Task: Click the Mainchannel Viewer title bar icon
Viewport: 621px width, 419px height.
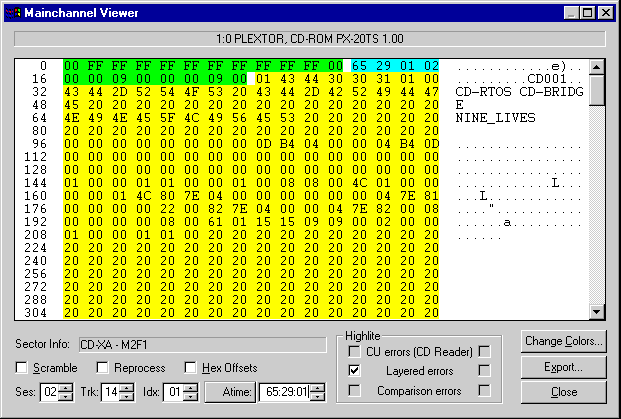Action: click(x=13, y=13)
